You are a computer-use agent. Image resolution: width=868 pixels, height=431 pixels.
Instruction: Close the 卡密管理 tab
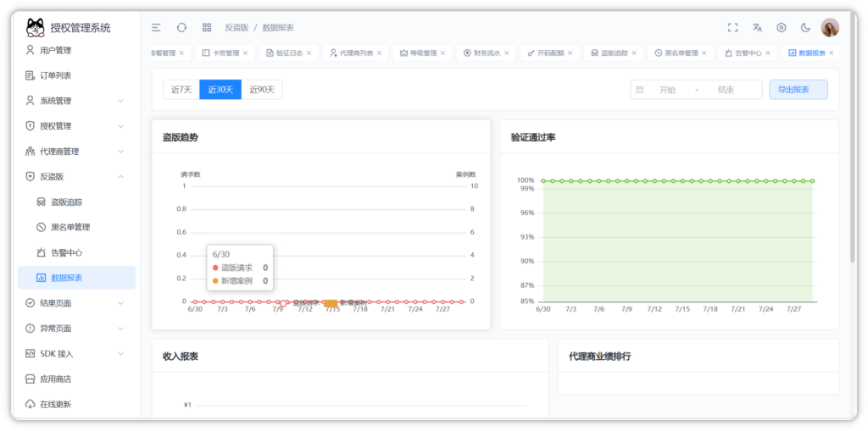coord(245,53)
